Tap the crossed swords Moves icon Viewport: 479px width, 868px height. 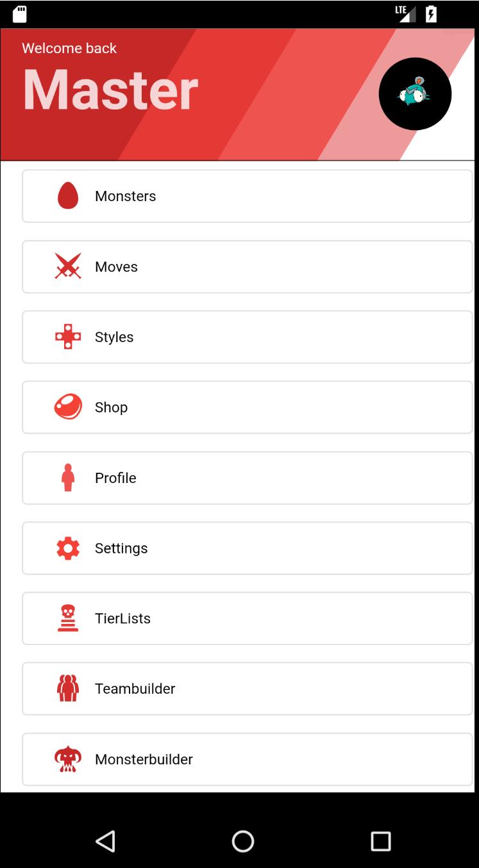click(x=68, y=266)
